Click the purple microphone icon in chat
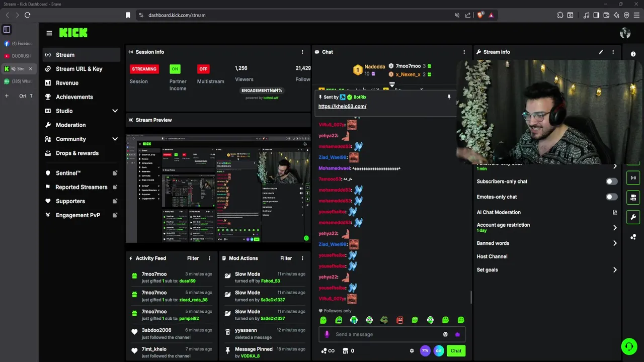The height and width of the screenshot is (362, 644). point(327,334)
